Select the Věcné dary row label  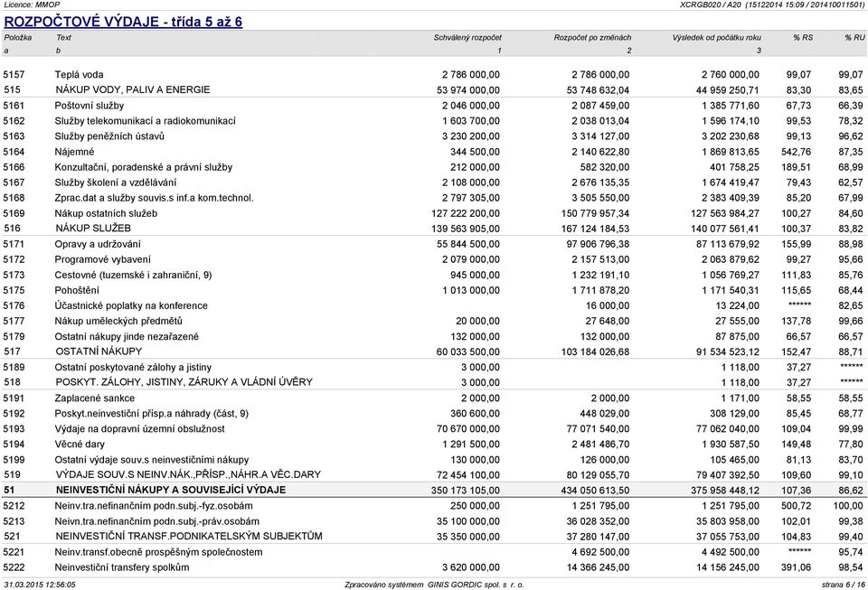(x=80, y=444)
